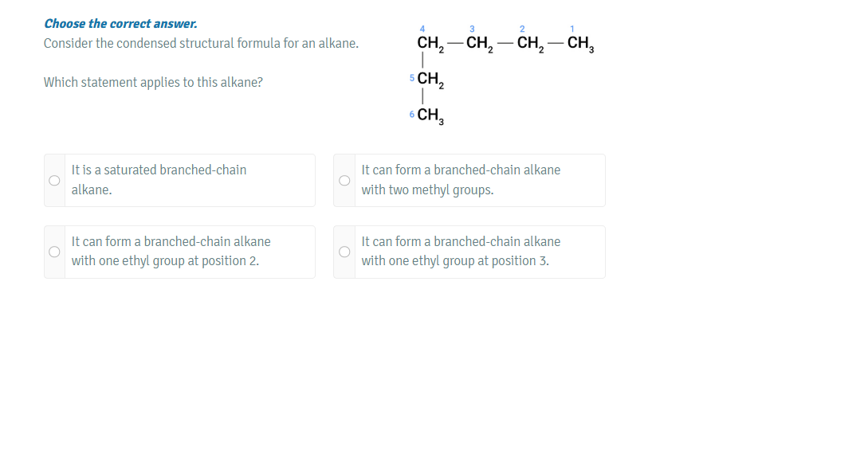Click the CH2 group at carbon 2
Image resolution: width=868 pixels, height=473 pixels.
[529, 44]
